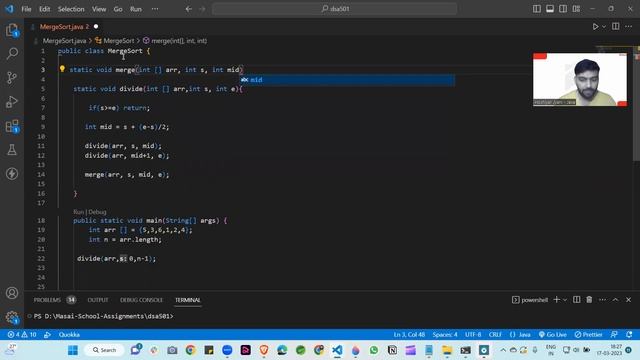Open the View menu

(x=99, y=9)
